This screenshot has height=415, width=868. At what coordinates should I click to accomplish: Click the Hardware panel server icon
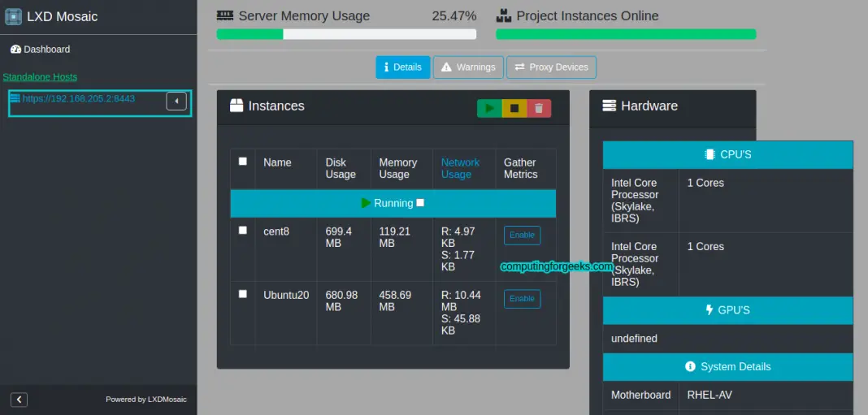coord(609,106)
